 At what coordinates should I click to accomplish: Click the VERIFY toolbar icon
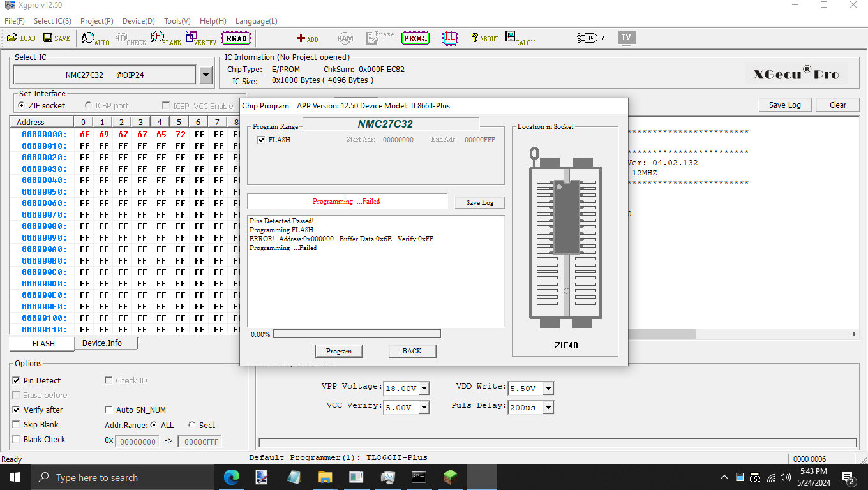coord(201,39)
